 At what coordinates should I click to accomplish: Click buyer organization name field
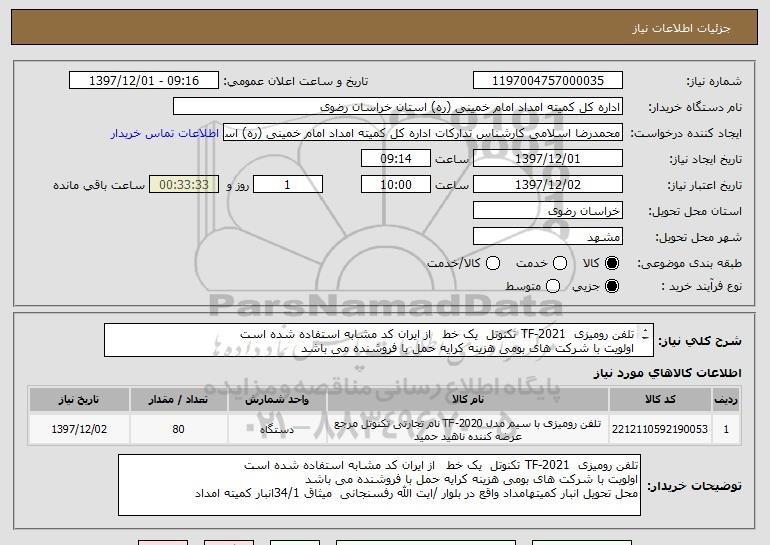[398, 107]
